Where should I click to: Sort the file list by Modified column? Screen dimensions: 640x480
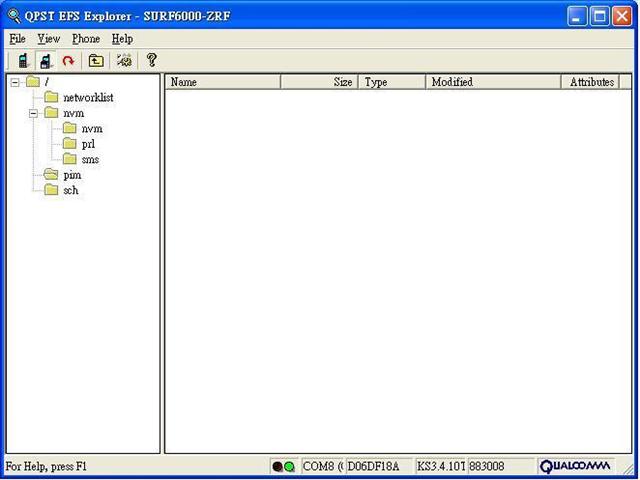493,82
